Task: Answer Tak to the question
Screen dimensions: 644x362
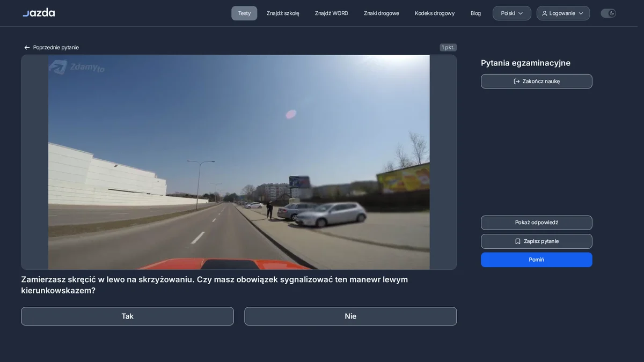Action: click(127, 316)
